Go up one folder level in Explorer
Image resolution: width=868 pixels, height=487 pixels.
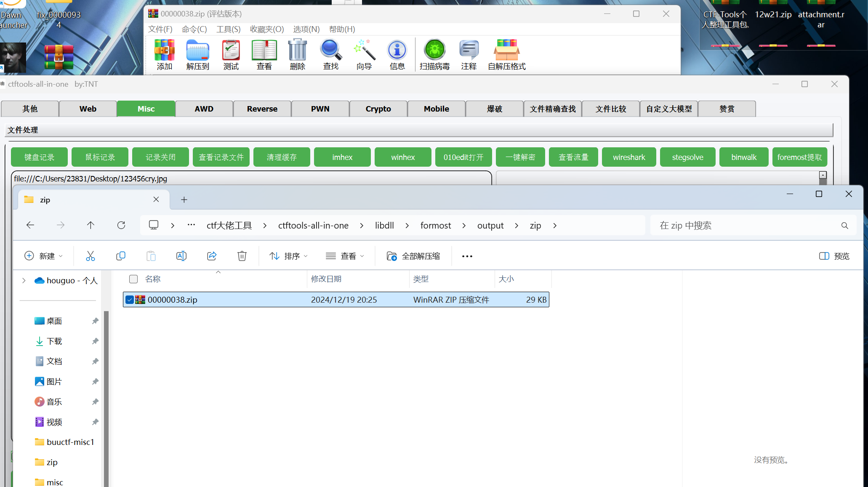(91, 225)
